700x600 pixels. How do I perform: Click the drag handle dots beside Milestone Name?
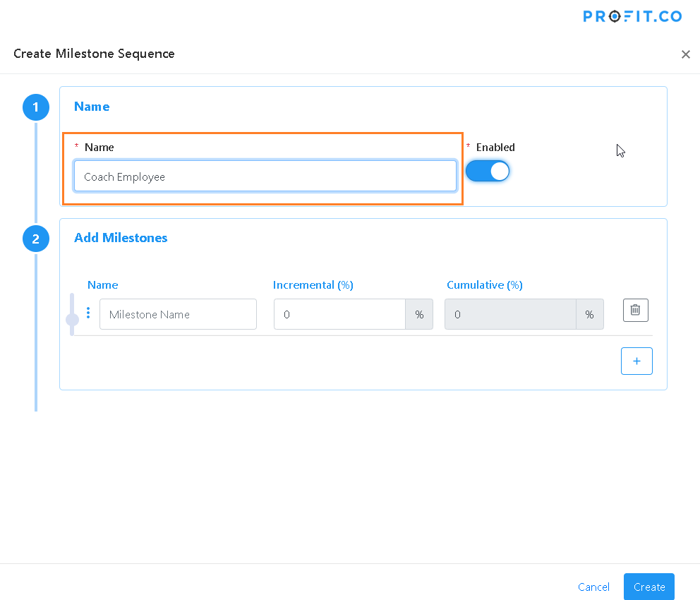coord(87,312)
